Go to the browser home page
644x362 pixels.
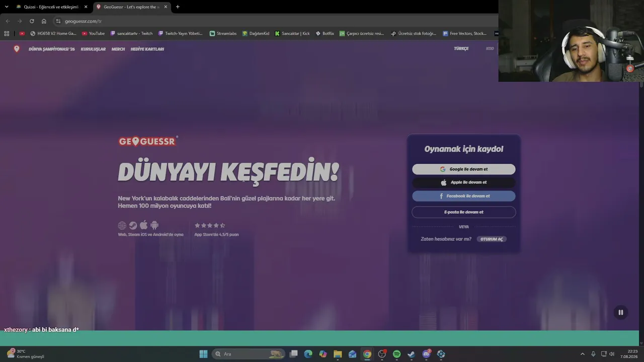click(44, 21)
